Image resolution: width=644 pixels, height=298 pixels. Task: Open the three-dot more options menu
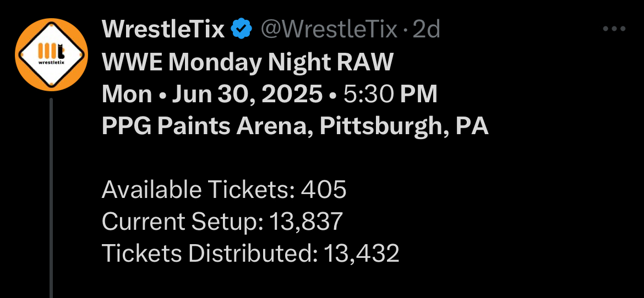(x=614, y=30)
